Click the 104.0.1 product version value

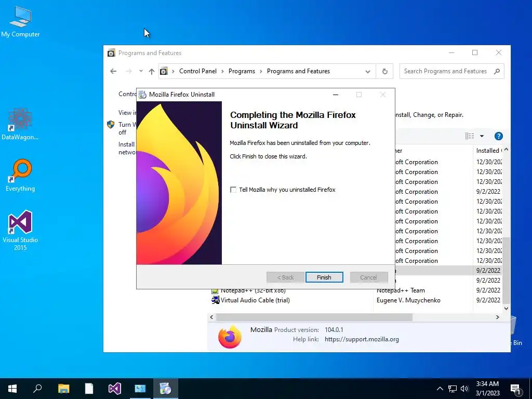[x=334, y=330]
